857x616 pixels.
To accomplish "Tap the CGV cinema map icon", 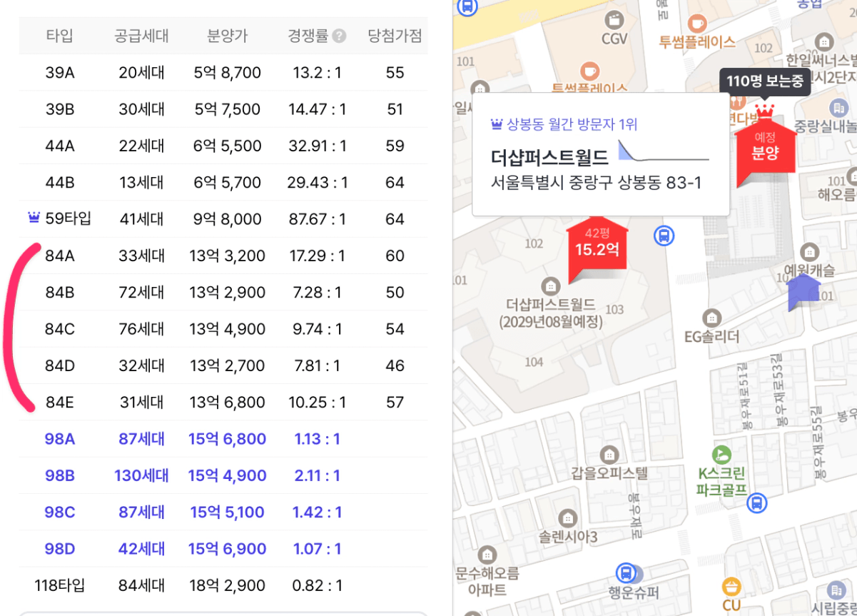I will [614, 19].
